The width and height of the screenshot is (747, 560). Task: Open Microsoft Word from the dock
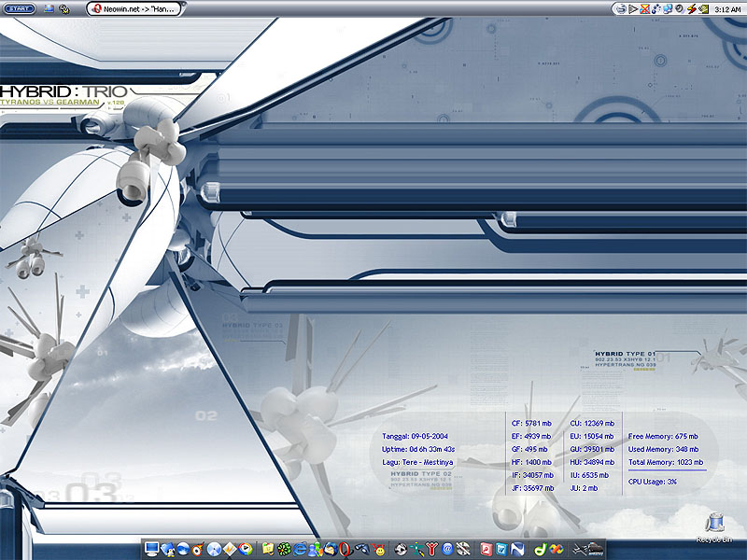coord(502,549)
